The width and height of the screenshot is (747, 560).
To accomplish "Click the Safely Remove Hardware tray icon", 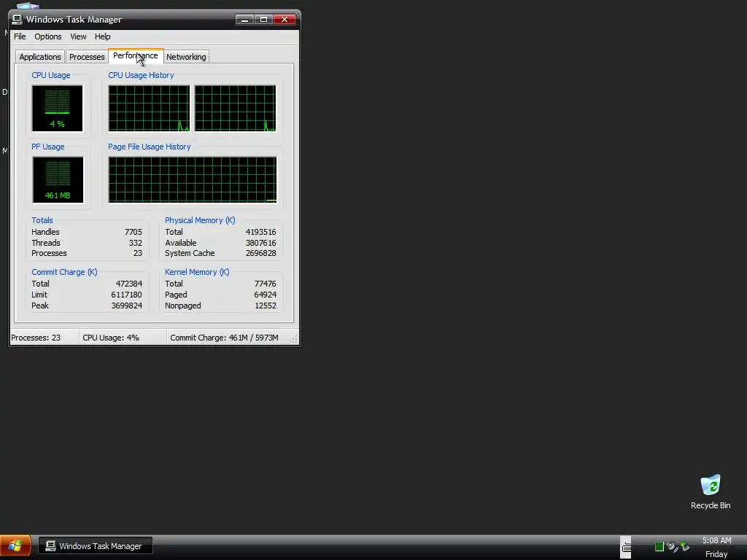I will click(685, 547).
